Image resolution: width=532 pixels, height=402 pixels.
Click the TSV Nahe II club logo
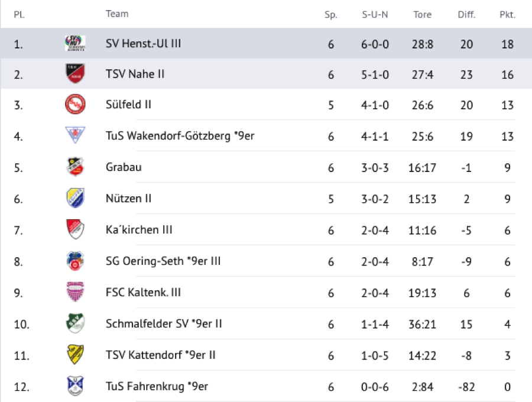(75, 74)
